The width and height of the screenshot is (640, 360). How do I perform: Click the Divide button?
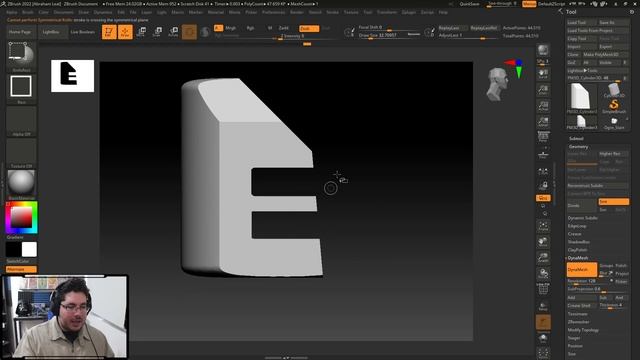[x=582, y=205]
